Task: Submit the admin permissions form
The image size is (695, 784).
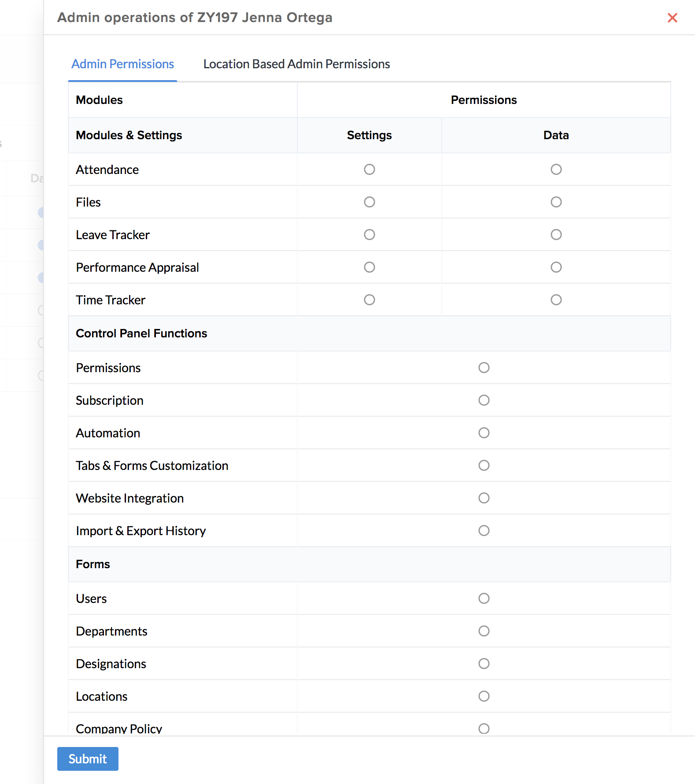Action: pyautogui.click(x=88, y=758)
